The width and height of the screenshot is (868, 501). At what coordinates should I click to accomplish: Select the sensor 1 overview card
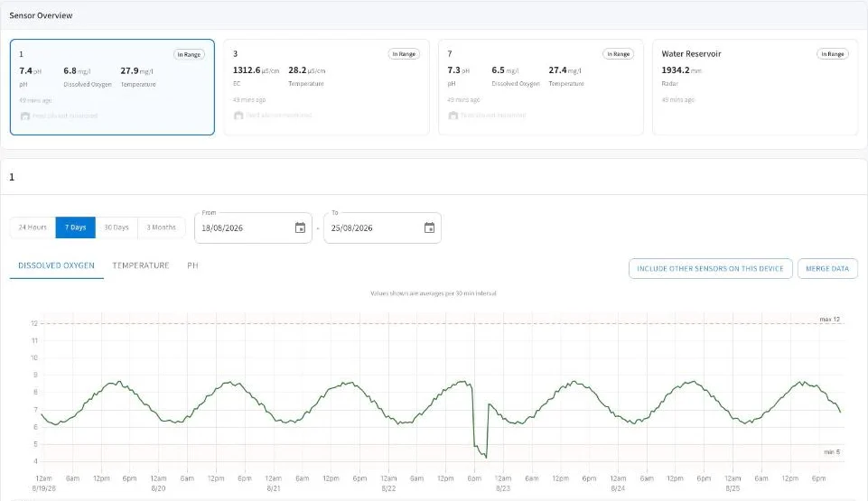(112, 87)
